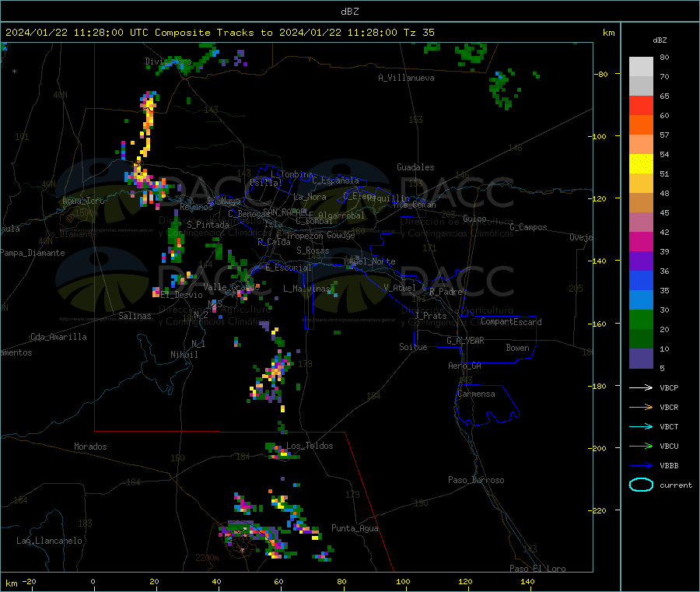Click the Pampa_Diamante map label
The width and height of the screenshot is (700, 592).
click(33, 253)
